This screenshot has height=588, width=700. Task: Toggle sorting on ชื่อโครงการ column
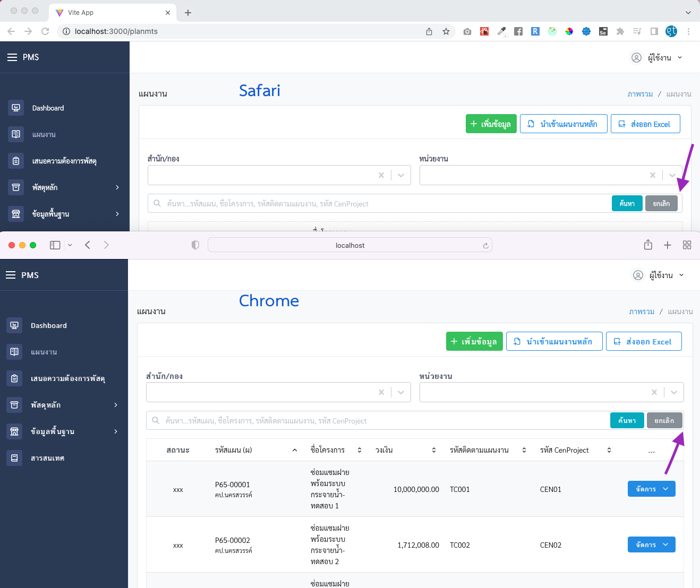pyautogui.click(x=360, y=449)
